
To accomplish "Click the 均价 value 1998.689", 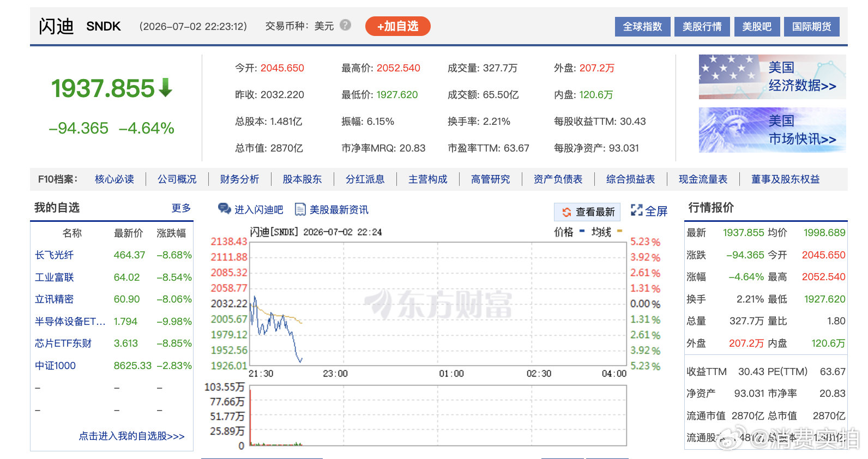I will [824, 232].
